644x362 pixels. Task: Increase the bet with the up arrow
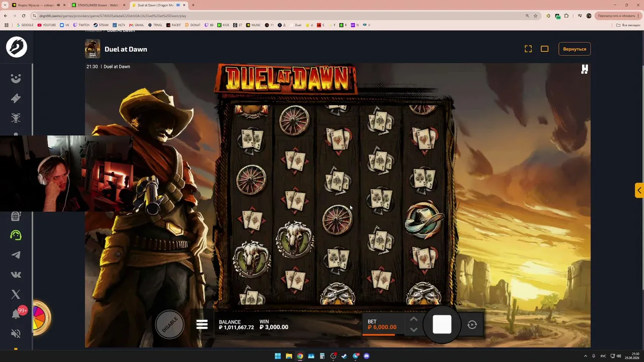[x=414, y=319]
